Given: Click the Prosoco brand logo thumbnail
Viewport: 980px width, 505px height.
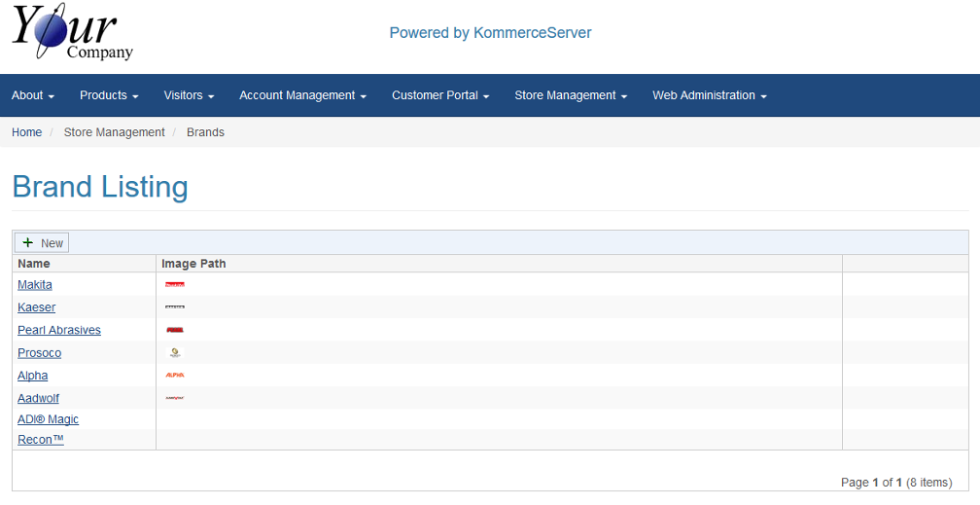Looking at the screenshot, I should [175, 353].
